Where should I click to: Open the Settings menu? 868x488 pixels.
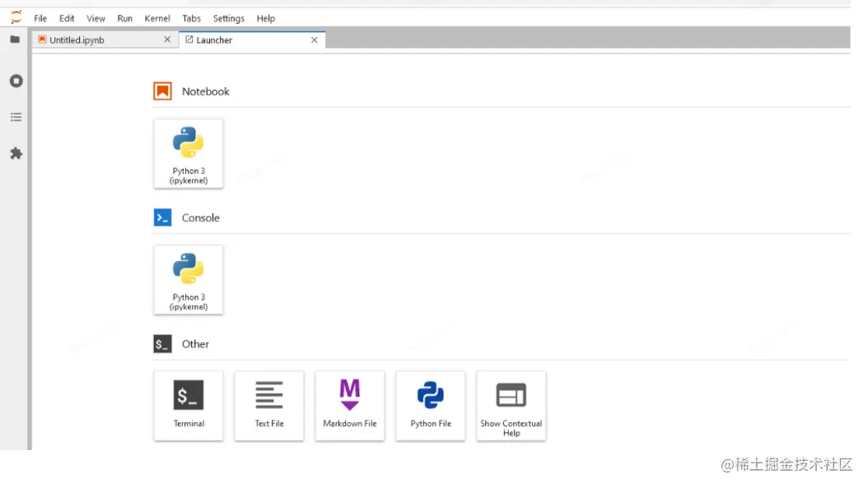(x=229, y=18)
